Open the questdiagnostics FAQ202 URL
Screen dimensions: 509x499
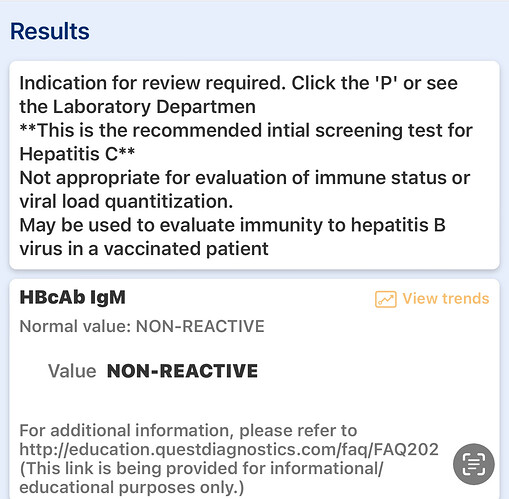tap(229, 449)
